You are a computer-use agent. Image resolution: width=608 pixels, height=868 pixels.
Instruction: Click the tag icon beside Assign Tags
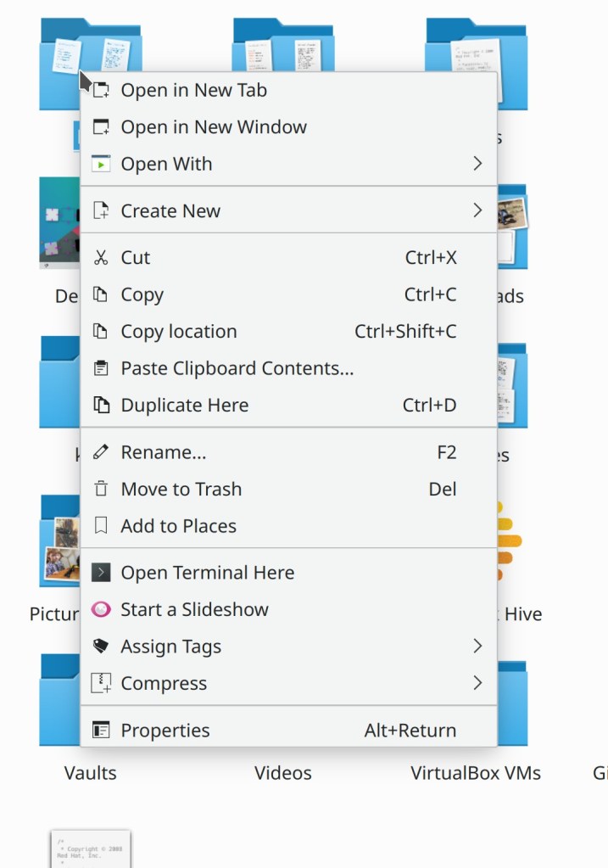101,647
